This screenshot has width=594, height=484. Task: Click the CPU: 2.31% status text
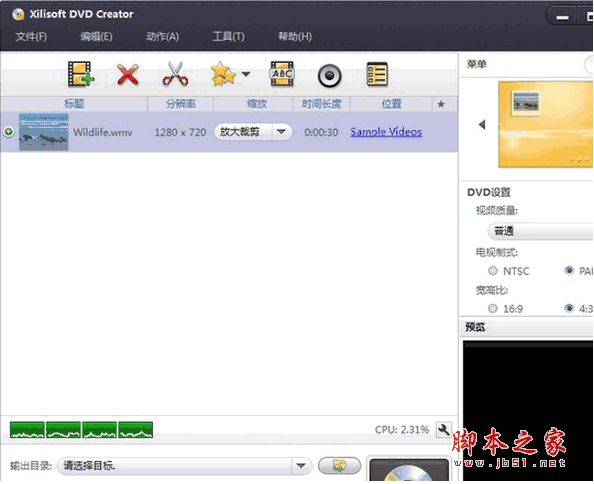402,430
